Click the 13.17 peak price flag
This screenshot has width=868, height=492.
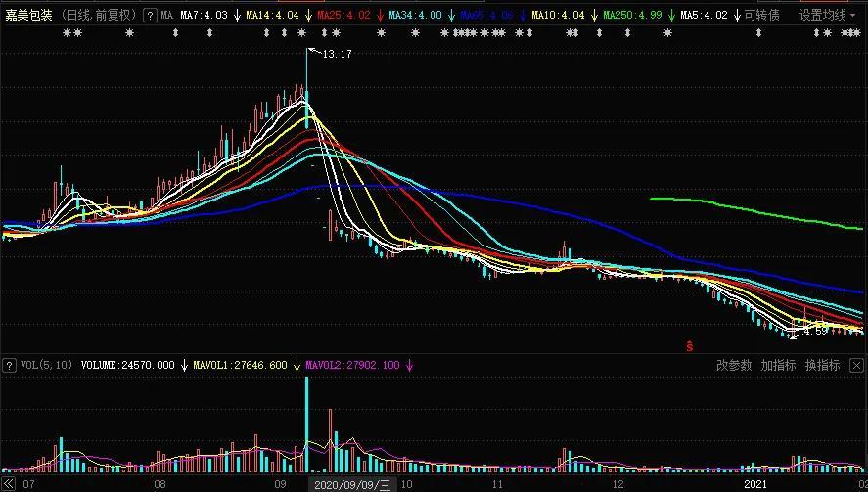336,54
